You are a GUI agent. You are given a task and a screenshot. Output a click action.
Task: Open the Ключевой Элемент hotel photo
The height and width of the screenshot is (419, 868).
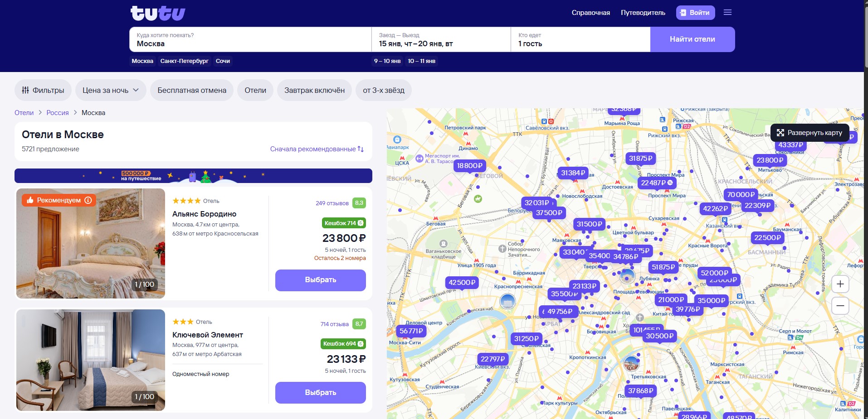tap(91, 360)
